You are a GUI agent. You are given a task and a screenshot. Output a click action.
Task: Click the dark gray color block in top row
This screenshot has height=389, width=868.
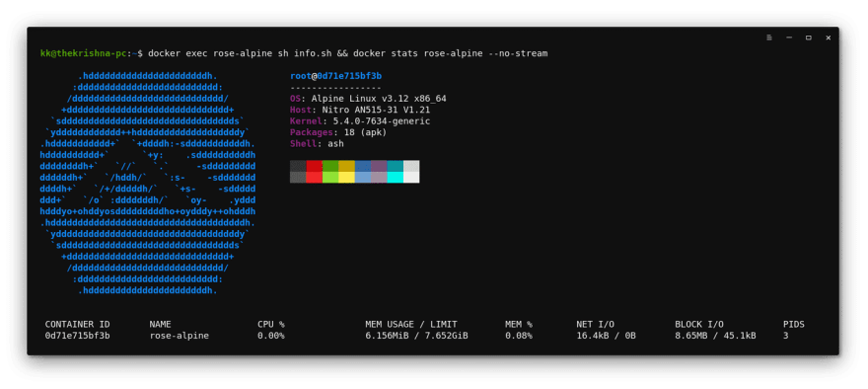(298, 166)
